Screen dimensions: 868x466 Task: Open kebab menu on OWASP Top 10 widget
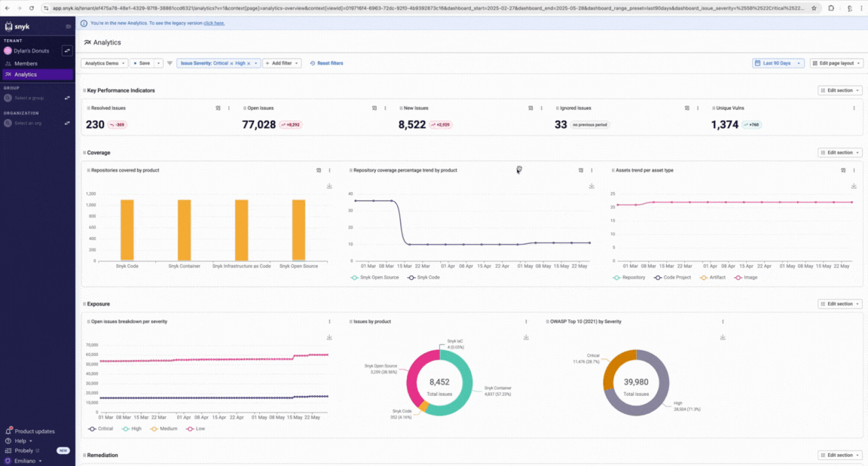(x=723, y=321)
